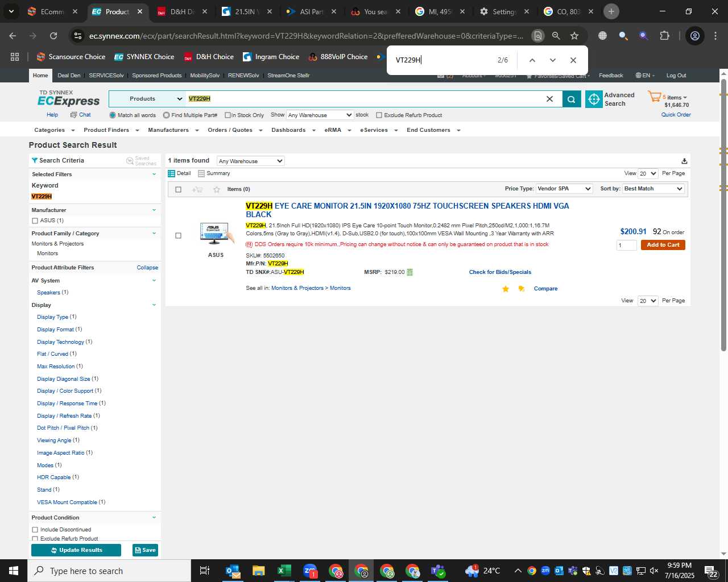Open Outlook from the taskbar
Screen dimensions: 728x582
(233, 571)
